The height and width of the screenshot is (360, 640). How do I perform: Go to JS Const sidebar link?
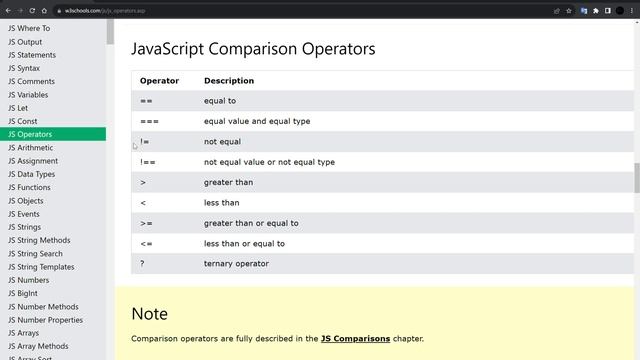click(x=22, y=121)
